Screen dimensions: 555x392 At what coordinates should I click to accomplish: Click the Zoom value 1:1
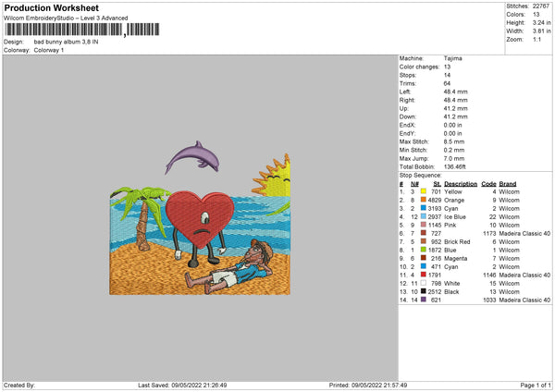pyautogui.click(x=536, y=39)
